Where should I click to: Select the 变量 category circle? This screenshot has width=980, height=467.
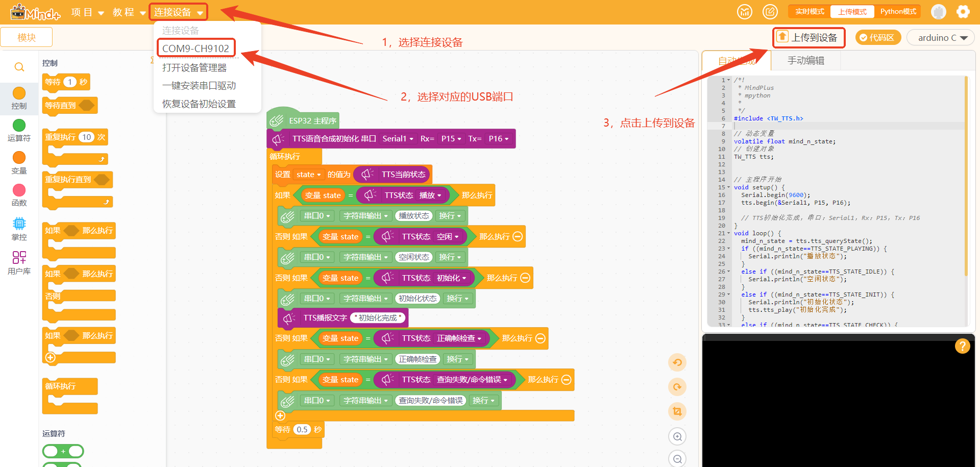coord(19,158)
